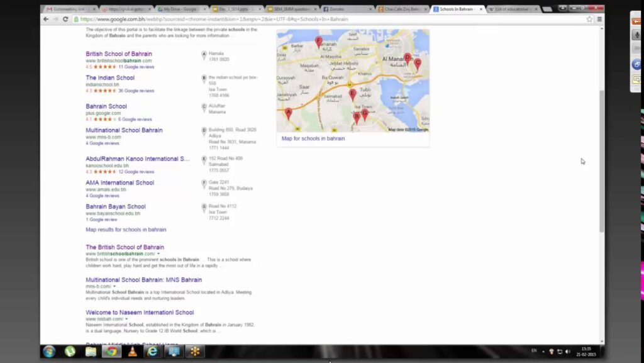Go back to the previous page
644x363 pixels.
(x=46, y=19)
